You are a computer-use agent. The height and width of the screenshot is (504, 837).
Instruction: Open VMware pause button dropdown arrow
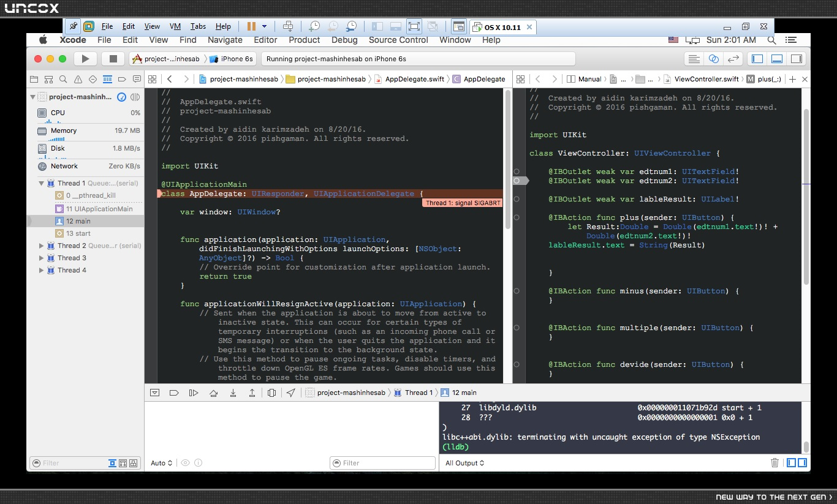click(265, 26)
